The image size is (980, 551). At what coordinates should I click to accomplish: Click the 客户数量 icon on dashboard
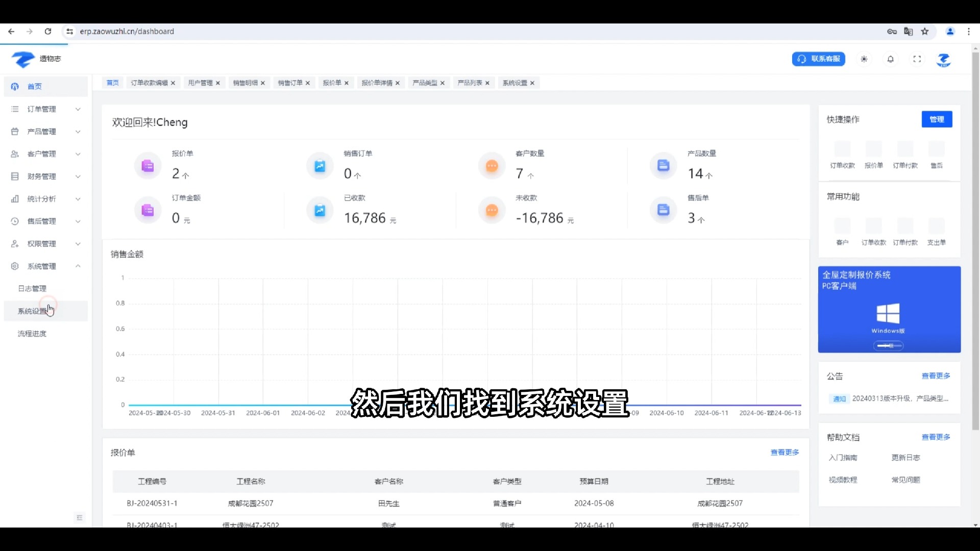click(492, 165)
